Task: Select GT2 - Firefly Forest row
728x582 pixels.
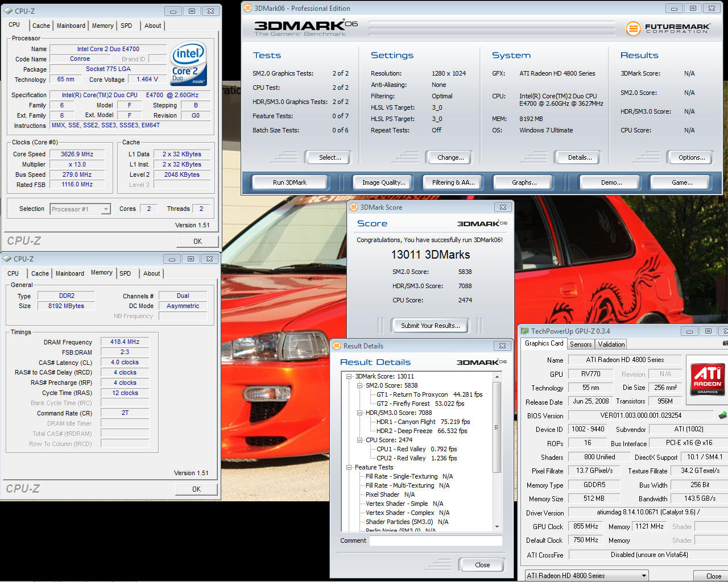Action: pyautogui.click(x=420, y=404)
